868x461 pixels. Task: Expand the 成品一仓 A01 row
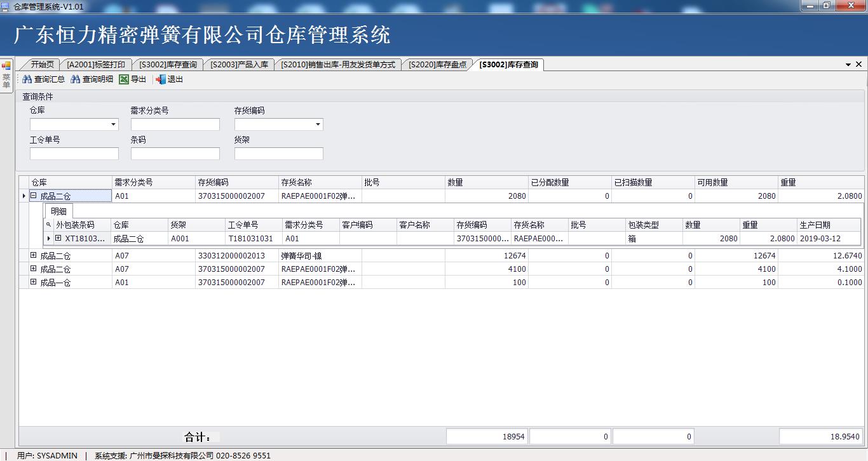coord(34,282)
